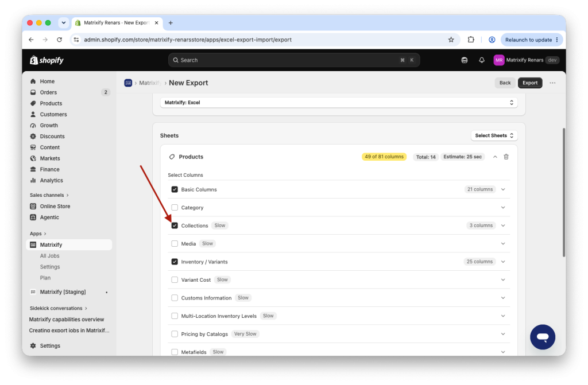Open the notifications bell

click(482, 60)
